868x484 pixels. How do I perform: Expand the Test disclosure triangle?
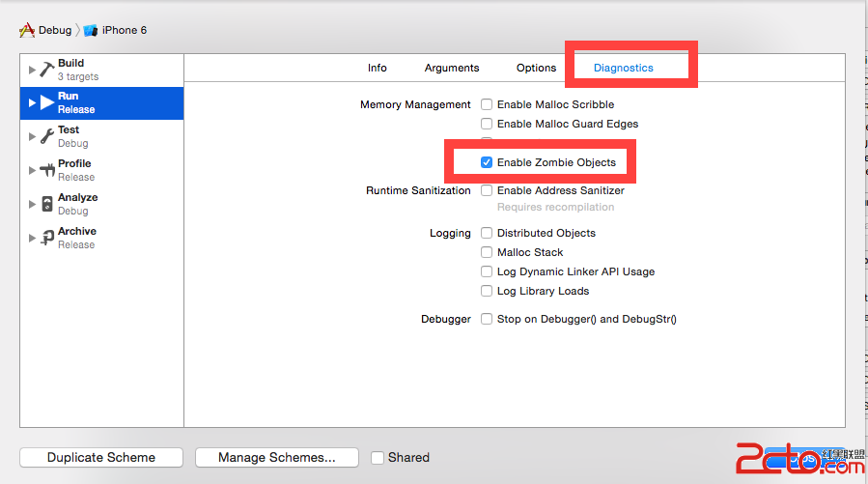tap(32, 137)
